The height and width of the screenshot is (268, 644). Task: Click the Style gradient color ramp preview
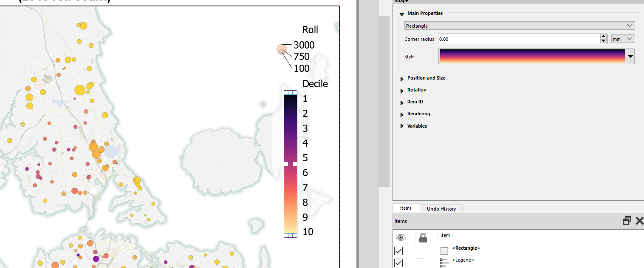point(531,56)
